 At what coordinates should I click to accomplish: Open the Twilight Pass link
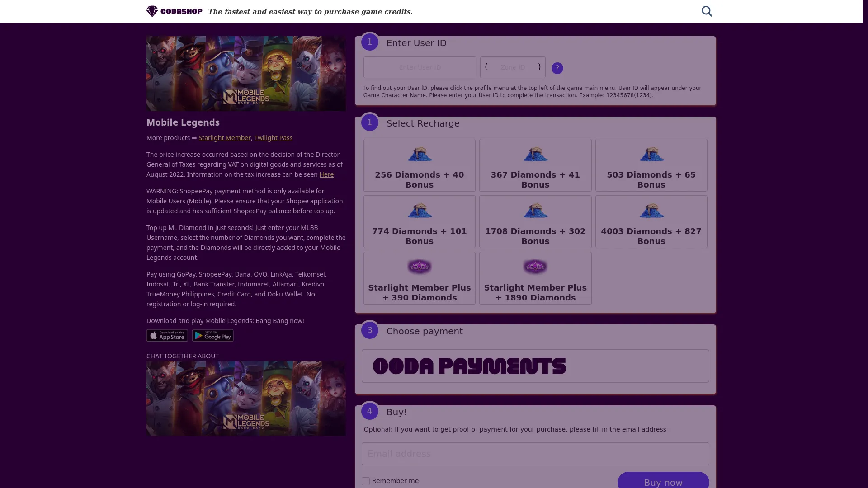tap(273, 138)
